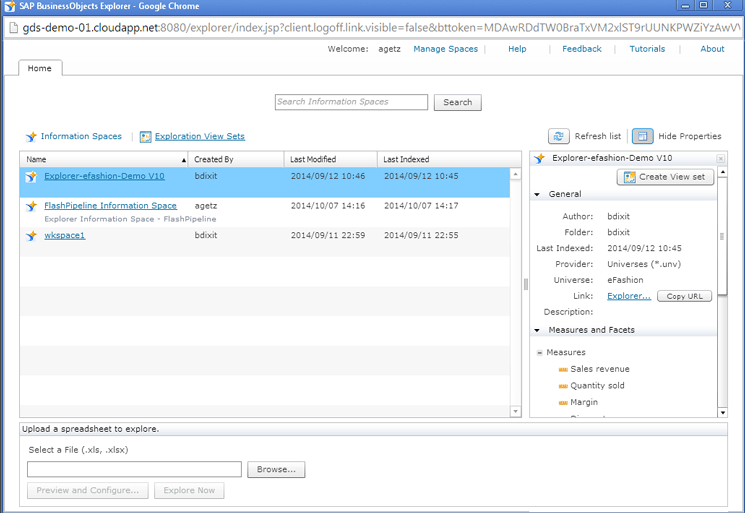Sort list by Name column header
The width and height of the screenshot is (745, 513).
coord(102,159)
